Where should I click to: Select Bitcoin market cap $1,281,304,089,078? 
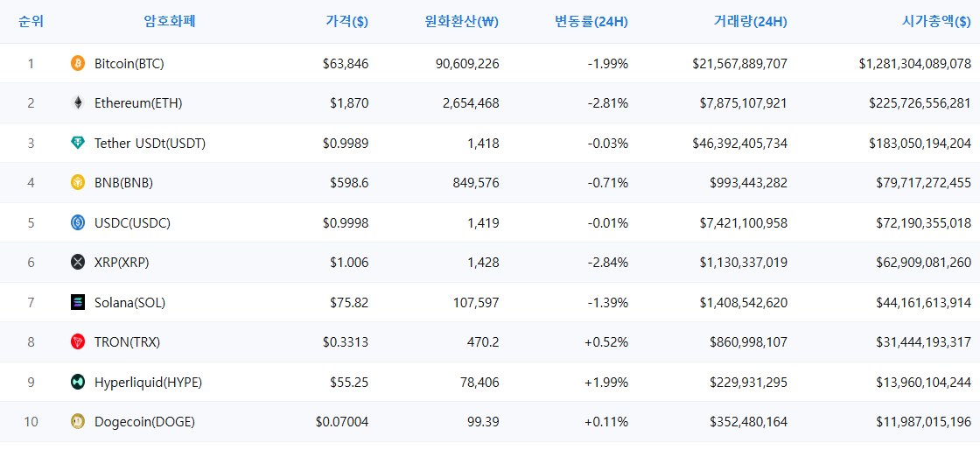click(x=915, y=63)
